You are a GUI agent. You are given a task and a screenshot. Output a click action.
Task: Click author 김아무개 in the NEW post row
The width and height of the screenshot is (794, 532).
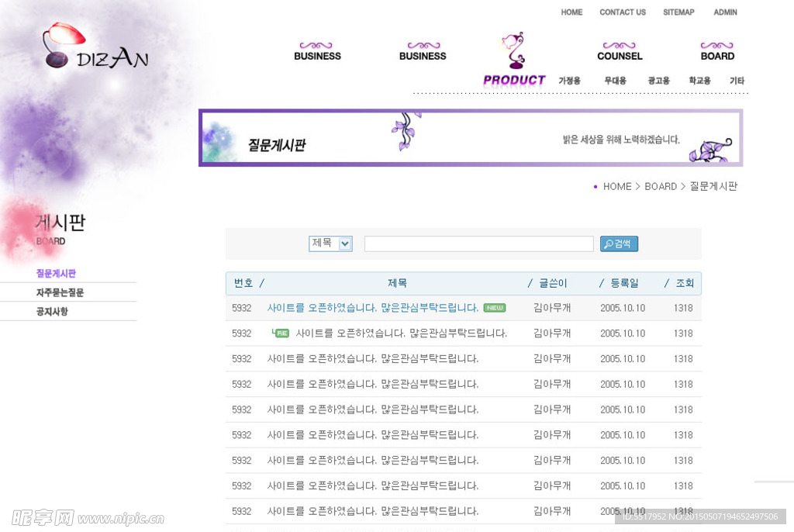click(x=552, y=308)
